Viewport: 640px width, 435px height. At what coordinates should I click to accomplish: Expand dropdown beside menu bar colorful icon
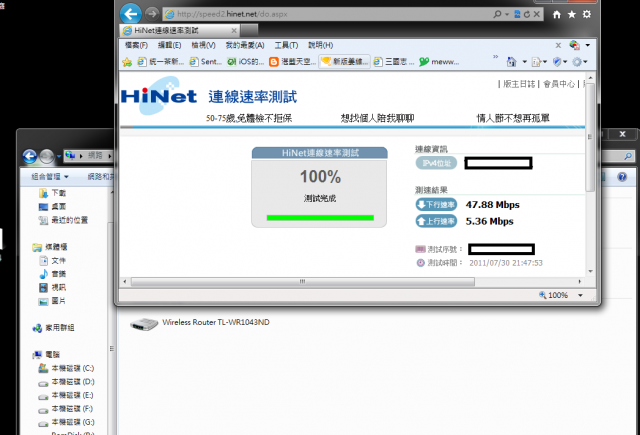click(588, 45)
